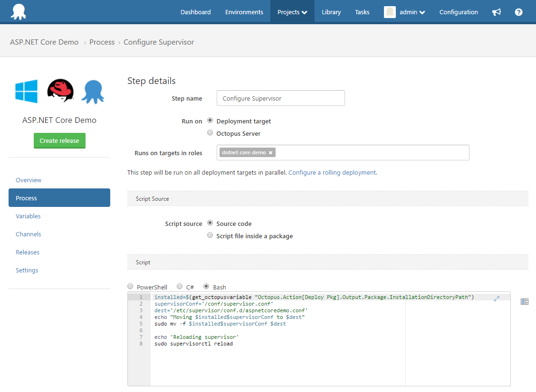Click the admin avatar image
Viewport: 536px width, 392px height.
coord(390,11)
